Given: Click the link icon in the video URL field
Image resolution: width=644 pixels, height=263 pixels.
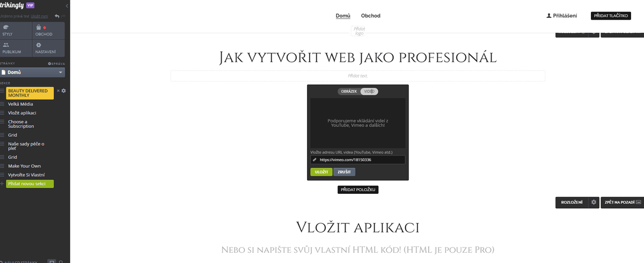Looking at the screenshot, I should 314,160.
